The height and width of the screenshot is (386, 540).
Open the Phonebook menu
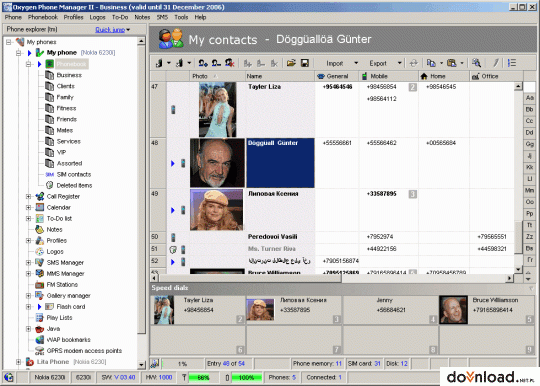click(43, 17)
